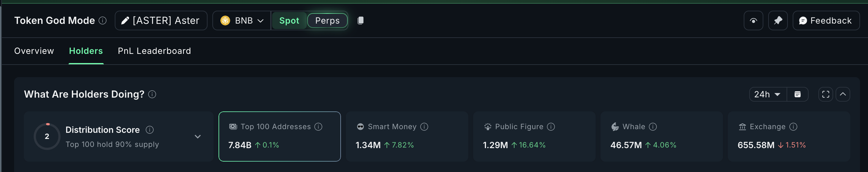This screenshot has width=868, height=172.
Task: Expand the Distribution Score chevron
Action: point(198,136)
